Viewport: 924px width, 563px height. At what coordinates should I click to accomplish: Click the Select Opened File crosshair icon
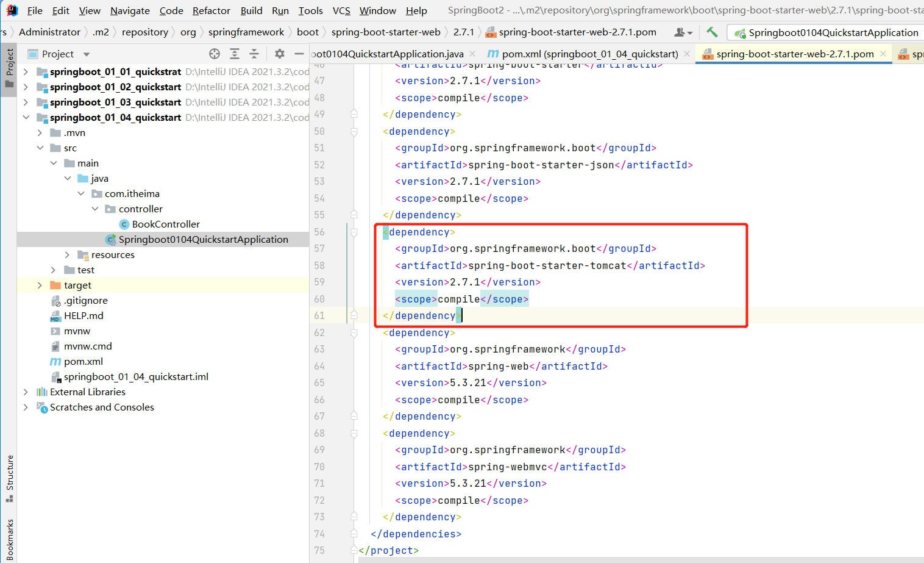214,54
